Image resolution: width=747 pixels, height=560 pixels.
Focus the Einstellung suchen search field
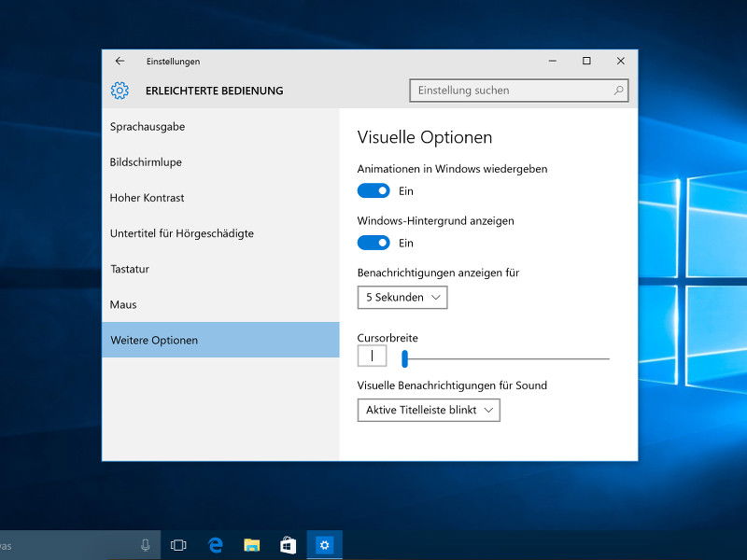[x=519, y=91]
